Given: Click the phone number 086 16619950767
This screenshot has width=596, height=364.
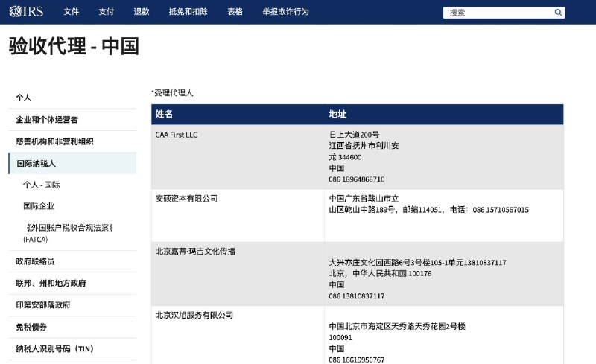Looking at the screenshot, I should [357, 360].
